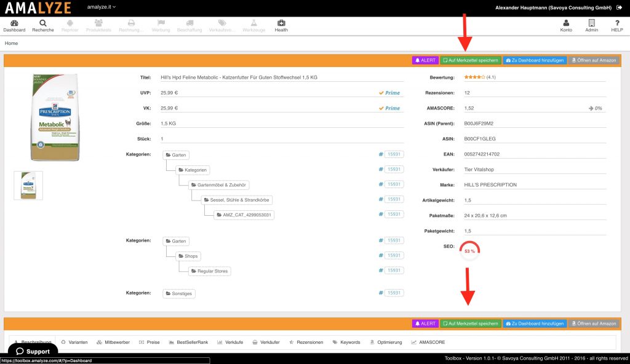Switch to the BestSellerRank tab

pyautogui.click(x=188, y=342)
